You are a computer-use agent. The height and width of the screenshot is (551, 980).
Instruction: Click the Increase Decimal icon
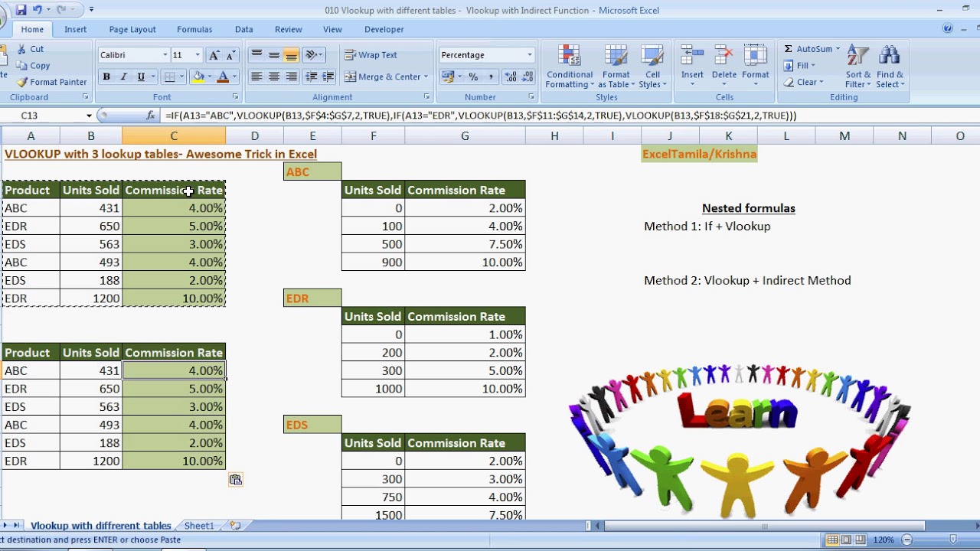pos(511,77)
